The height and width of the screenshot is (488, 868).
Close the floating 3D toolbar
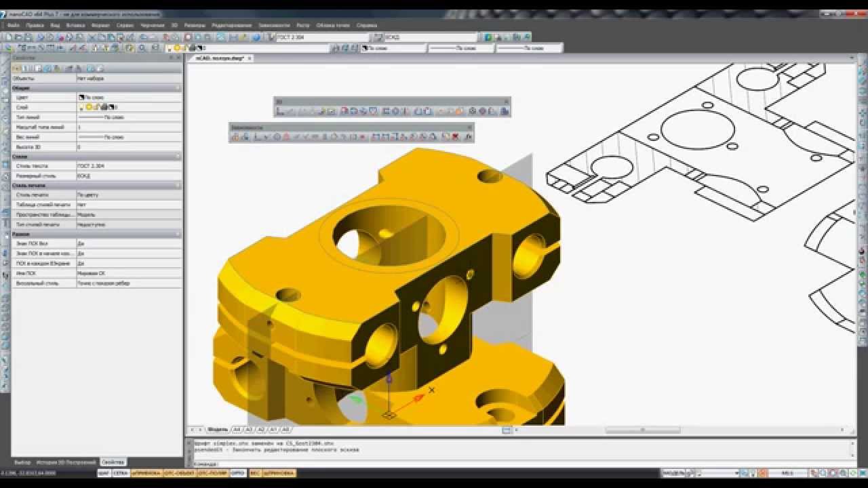(x=506, y=102)
